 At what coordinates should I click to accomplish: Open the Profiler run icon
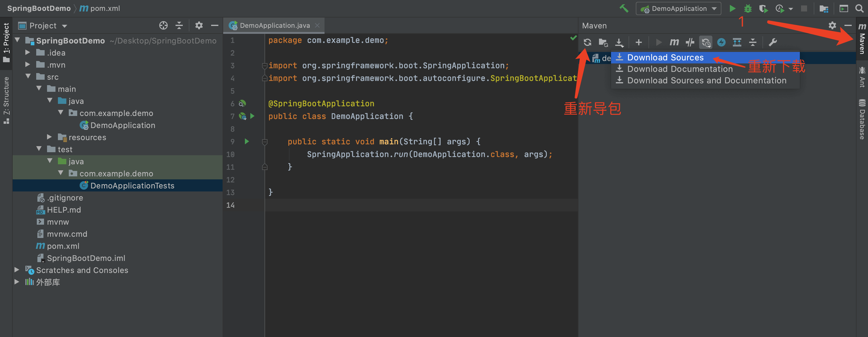(x=780, y=8)
